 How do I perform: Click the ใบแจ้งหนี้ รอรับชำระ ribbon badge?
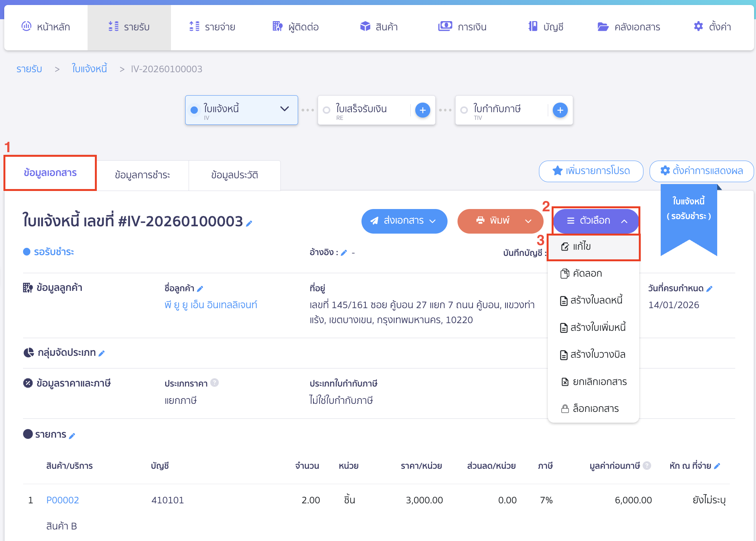[689, 220]
